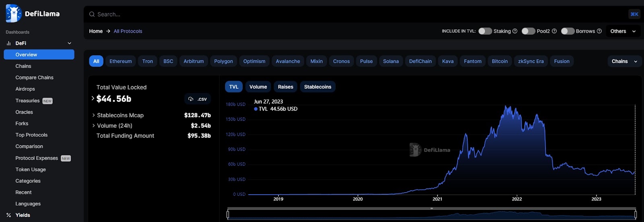Screen dimensions: 644x222
Task: Click the left handle of chart range slider
Action: (228, 215)
